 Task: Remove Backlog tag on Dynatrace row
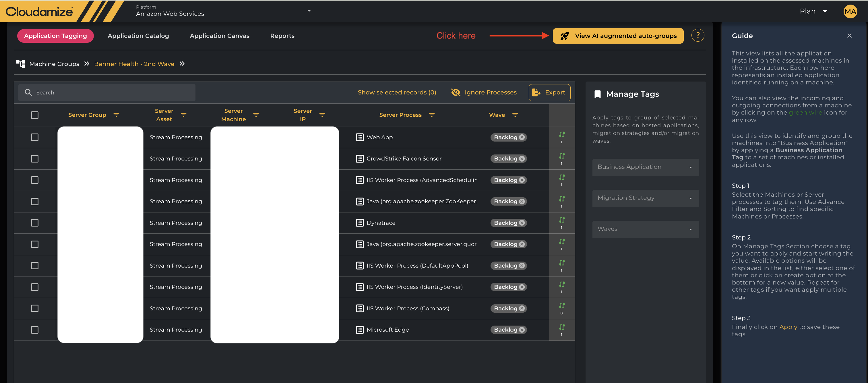522,223
